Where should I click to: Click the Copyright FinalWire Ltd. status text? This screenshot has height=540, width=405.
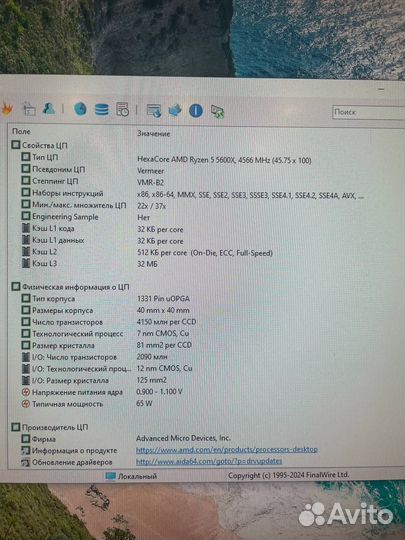[288, 475]
